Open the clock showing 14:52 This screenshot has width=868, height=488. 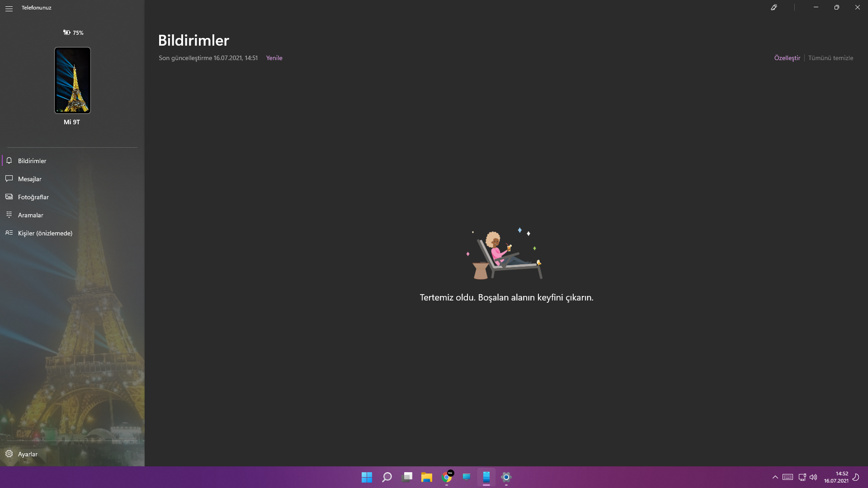(x=836, y=477)
